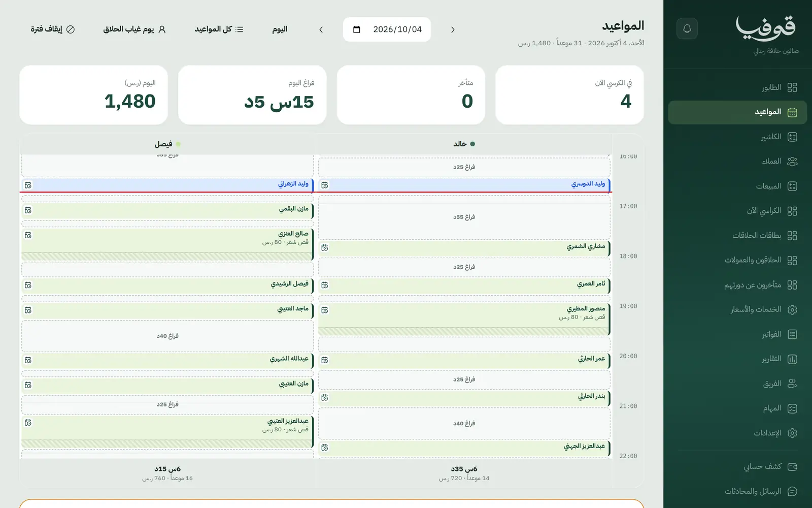Viewport: 812px width, 508px height.
Task: Click the المبيعات sidebar icon
Action: [792, 186]
